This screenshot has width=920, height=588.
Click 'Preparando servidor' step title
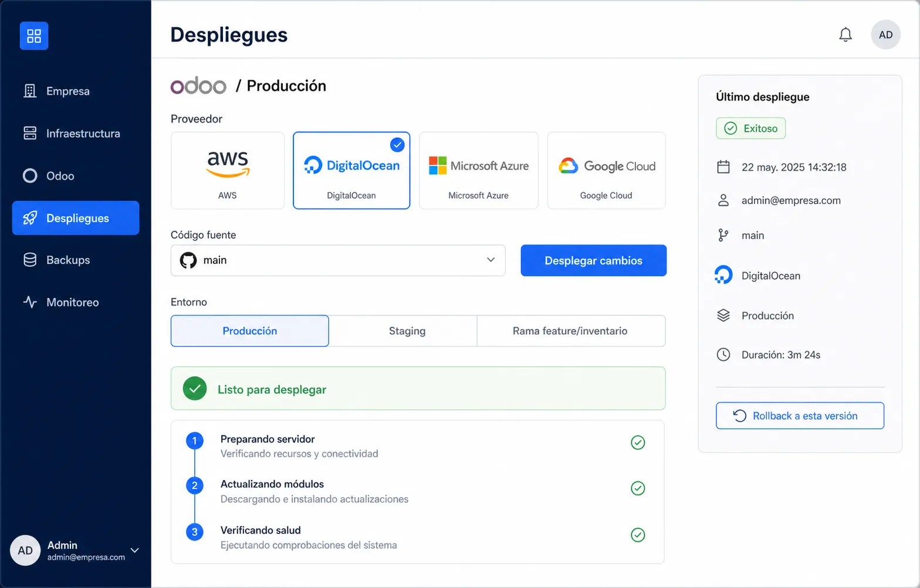pos(268,439)
